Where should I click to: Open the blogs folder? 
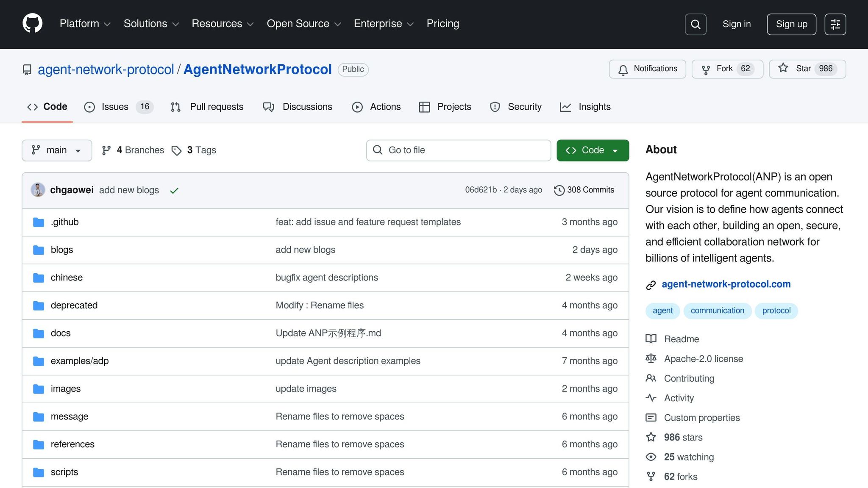[61, 250]
